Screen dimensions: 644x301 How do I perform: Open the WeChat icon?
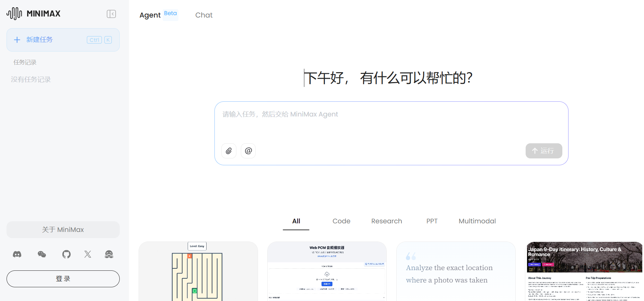(42, 254)
